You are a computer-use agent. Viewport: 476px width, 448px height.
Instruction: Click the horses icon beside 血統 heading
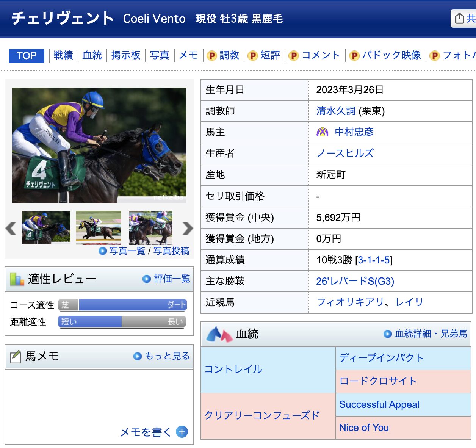pos(219,334)
